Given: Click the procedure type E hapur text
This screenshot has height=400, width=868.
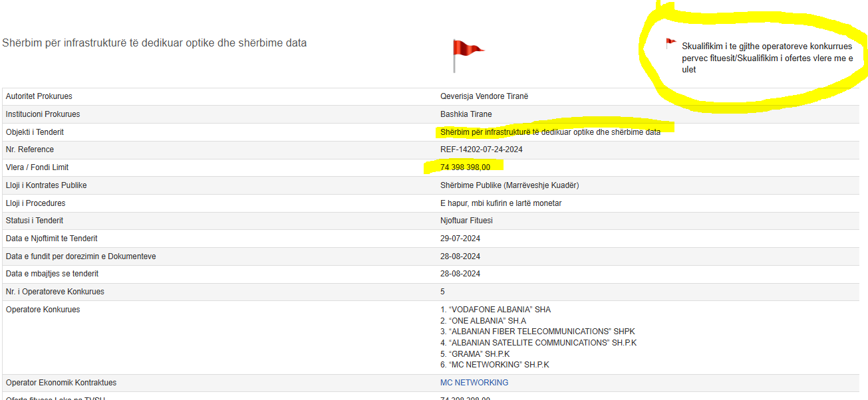Looking at the screenshot, I should pos(500,203).
